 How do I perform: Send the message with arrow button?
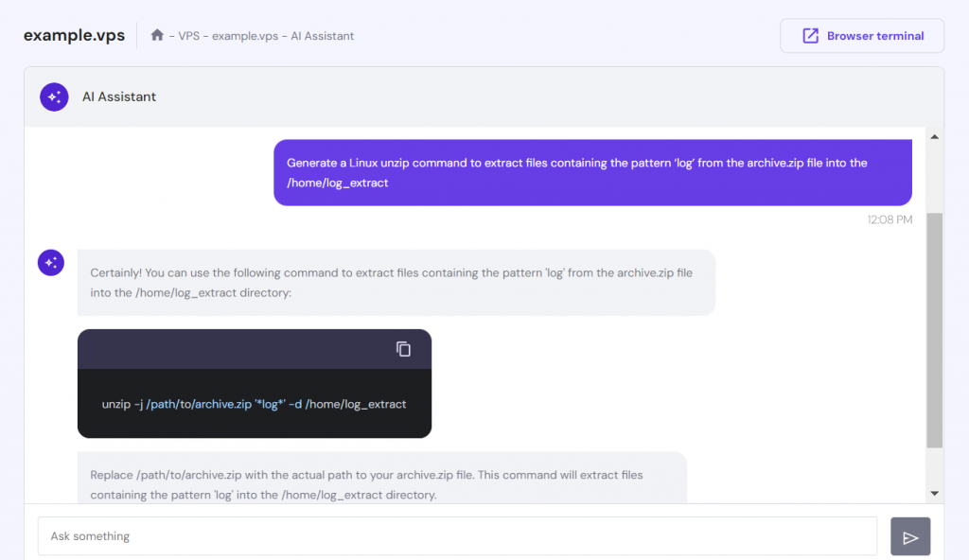point(910,536)
